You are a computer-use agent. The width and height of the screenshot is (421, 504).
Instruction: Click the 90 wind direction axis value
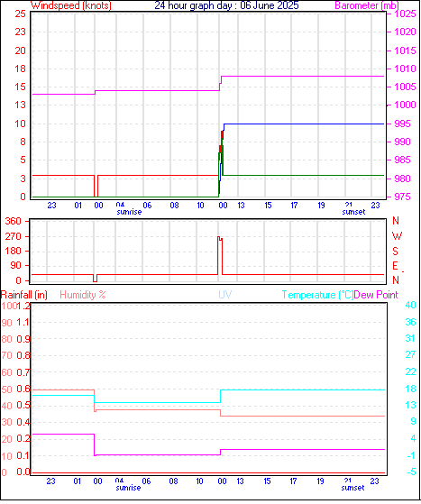[x=15, y=266]
